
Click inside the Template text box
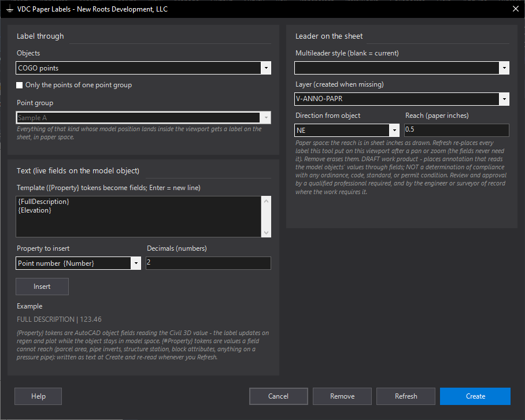[138, 217]
